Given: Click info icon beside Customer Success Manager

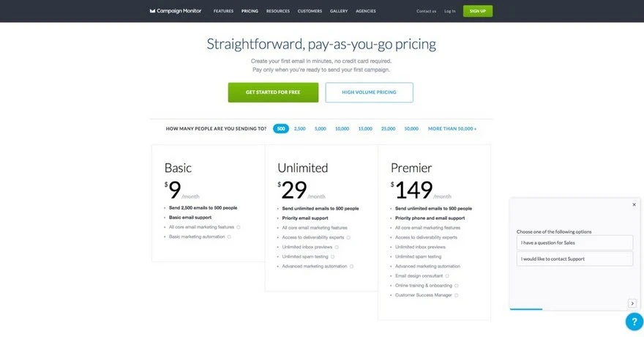Looking at the screenshot, I should [456, 295].
